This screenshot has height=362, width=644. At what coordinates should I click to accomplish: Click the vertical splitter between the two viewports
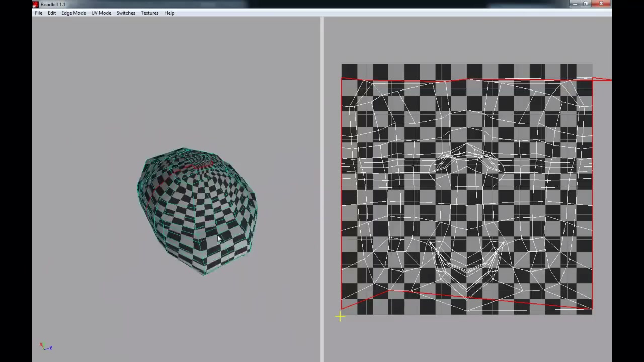(321, 189)
